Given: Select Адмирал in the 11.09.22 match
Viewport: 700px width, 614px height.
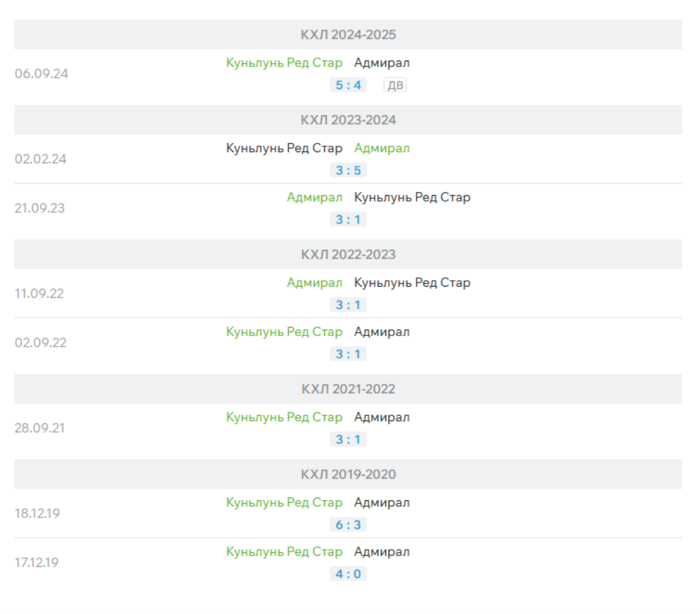Looking at the screenshot, I should click(314, 283).
